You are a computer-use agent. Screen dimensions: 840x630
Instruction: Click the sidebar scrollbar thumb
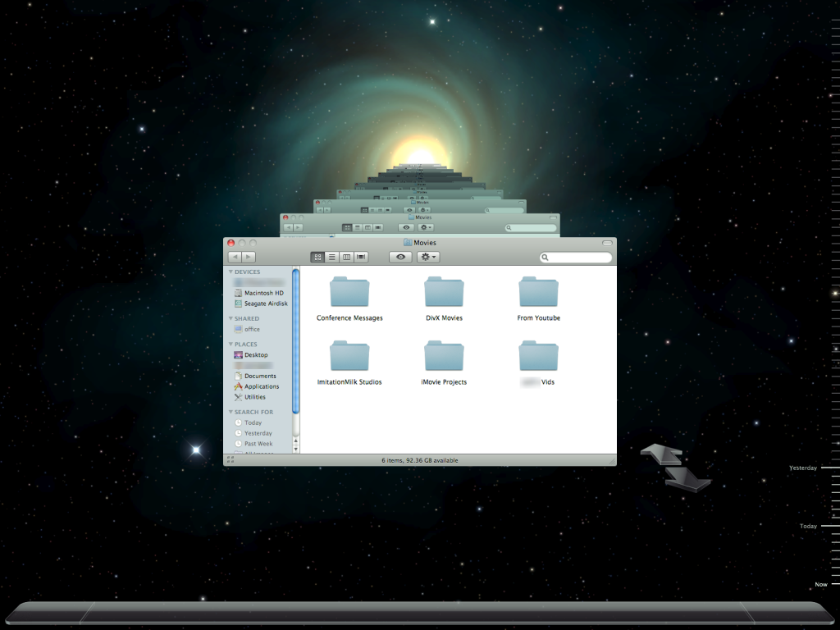(295, 342)
